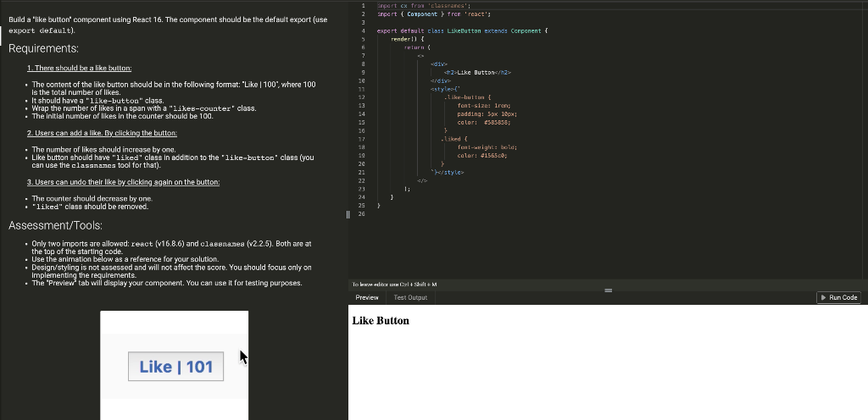
Task: Click '1. There should be a like button:' heading
Action: pyautogui.click(x=79, y=68)
